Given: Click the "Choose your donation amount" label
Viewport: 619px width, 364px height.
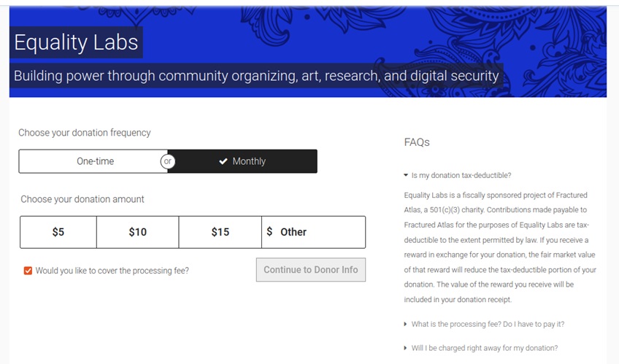Looking at the screenshot, I should [x=82, y=199].
